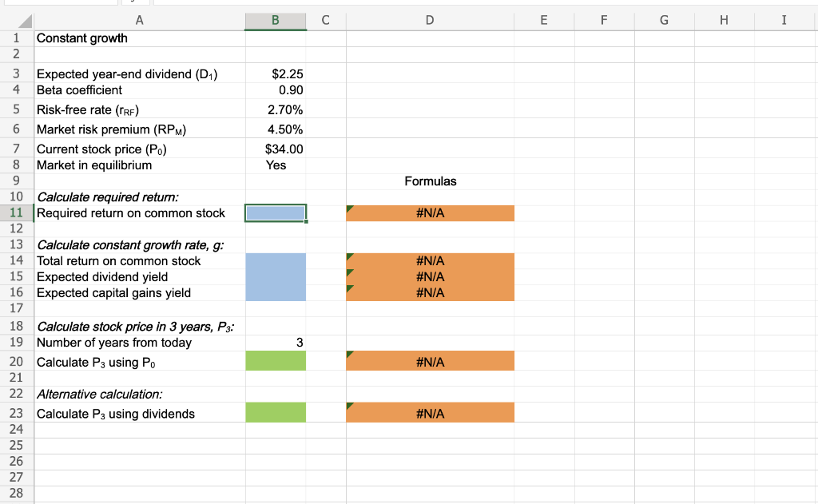Select row 1 header

pyautogui.click(x=16, y=38)
